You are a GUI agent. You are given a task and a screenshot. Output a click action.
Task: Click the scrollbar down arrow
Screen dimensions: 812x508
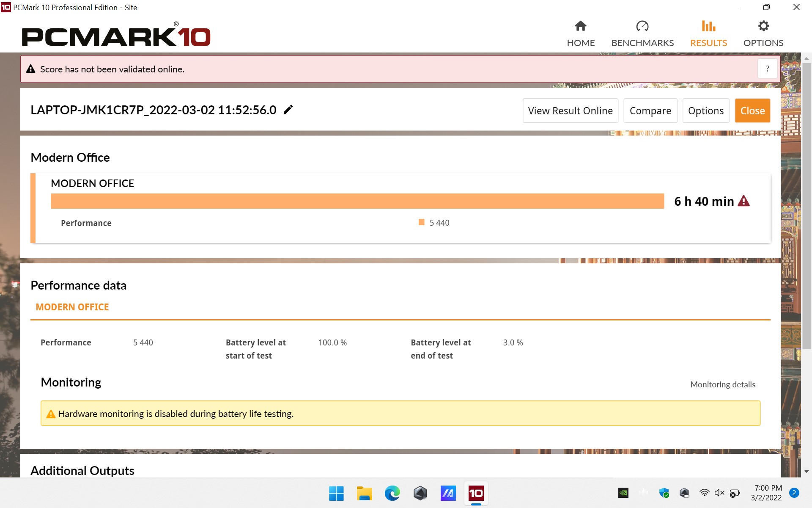(807, 472)
